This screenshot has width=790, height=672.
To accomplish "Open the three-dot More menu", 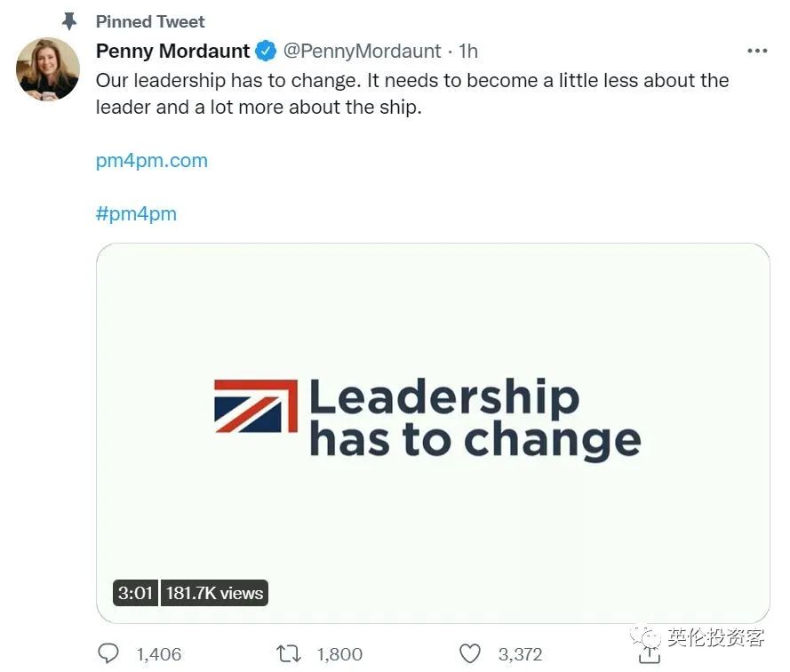I will click(x=756, y=51).
